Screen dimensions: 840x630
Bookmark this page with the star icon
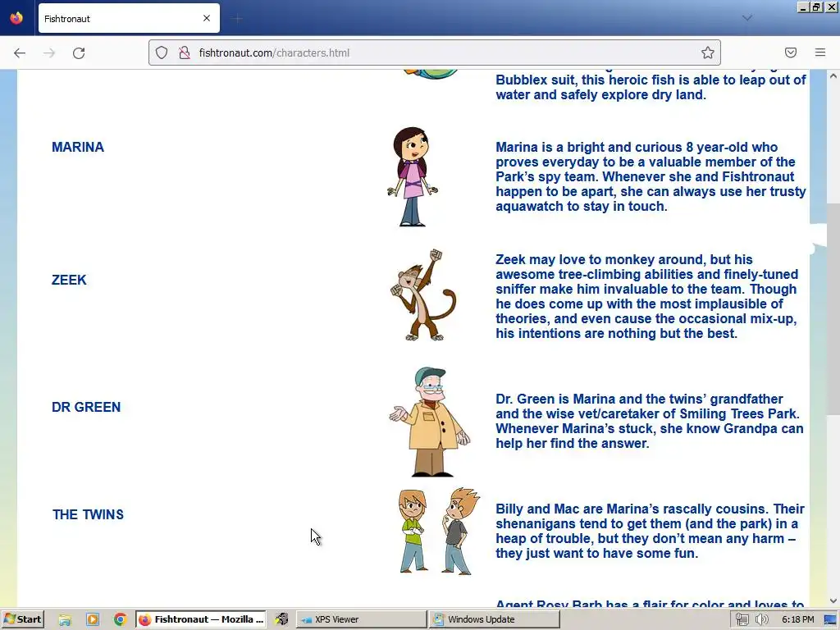[708, 52]
